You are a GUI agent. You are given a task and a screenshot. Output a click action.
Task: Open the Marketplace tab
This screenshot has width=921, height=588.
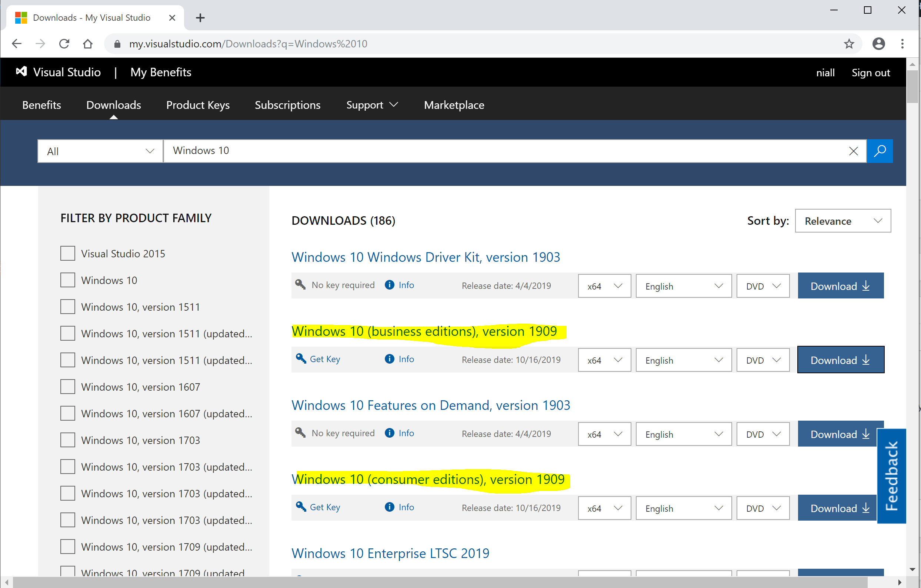tap(454, 105)
